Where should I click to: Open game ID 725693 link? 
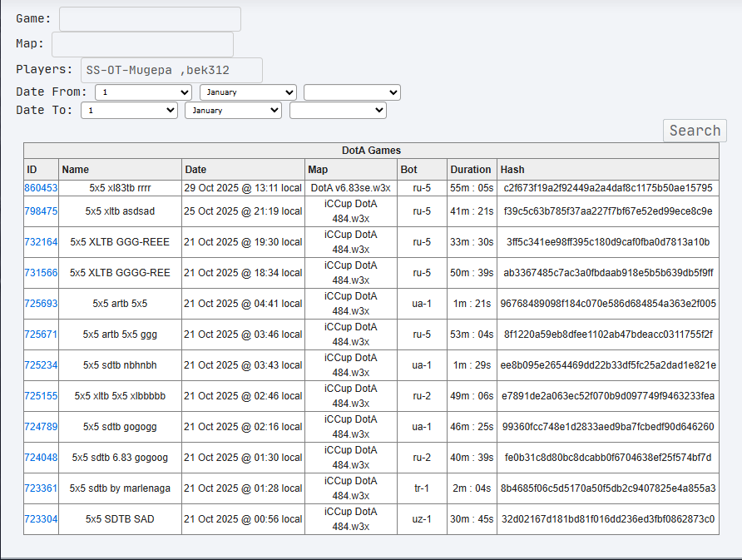click(41, 304)
